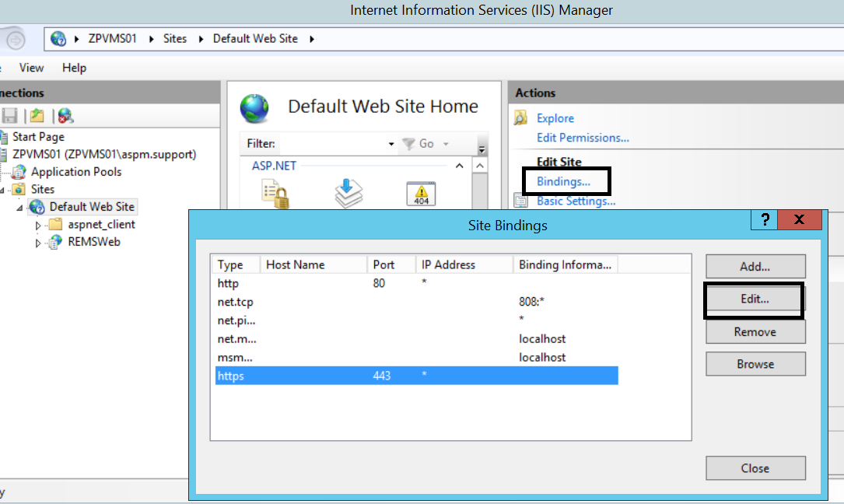Open the Filter dropdown arrow
The height and width of the screenshot is (504, 844).
pyautogui.click(x=391, y=144)
